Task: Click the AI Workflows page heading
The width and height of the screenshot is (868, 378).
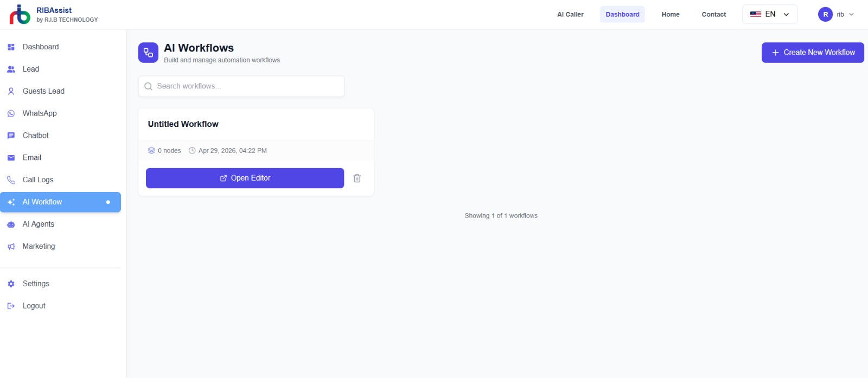Action: (x=199, y=48)
